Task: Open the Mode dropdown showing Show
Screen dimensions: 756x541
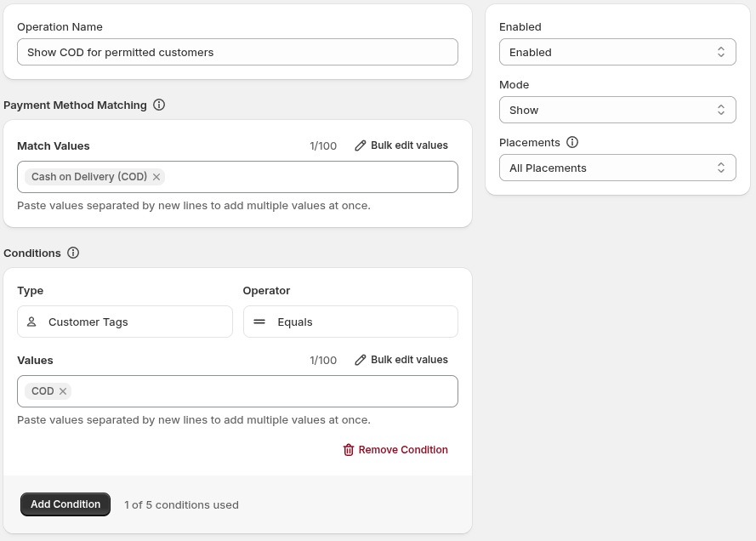Action: 617,110
